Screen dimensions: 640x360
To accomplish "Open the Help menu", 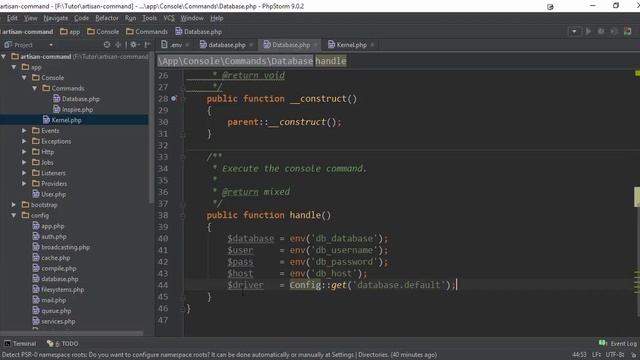I will pos(216,18).
